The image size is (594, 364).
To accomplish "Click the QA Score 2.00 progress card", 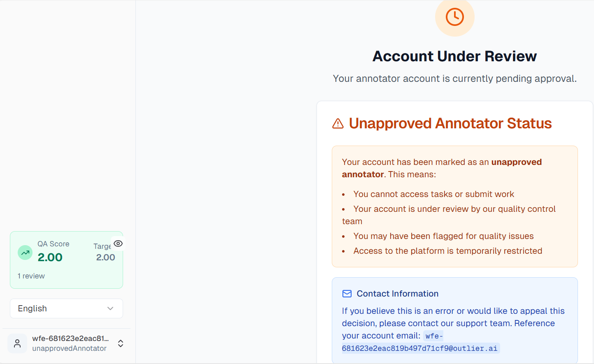I will click(x=66, y=260).
